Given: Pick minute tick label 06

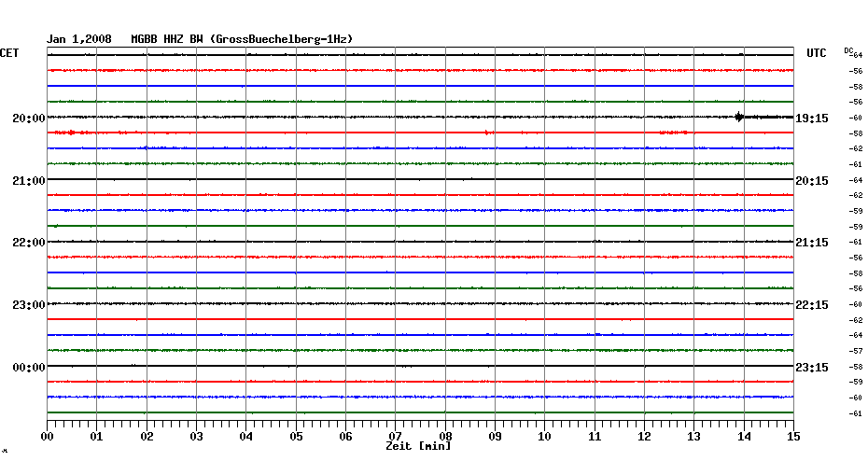Looking at the screenshot, I should (345, 436).
